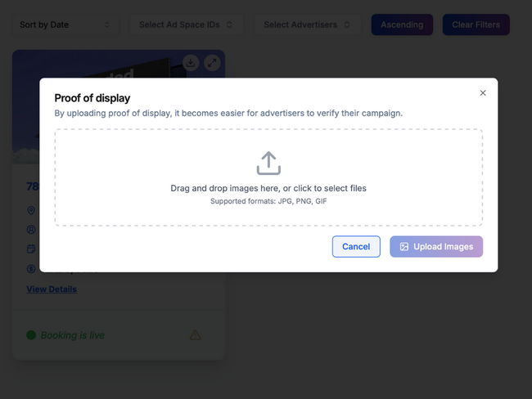The image size is (532, 399).
Task: Click the image icon on Upload Images button
Action: coord(404,247)
